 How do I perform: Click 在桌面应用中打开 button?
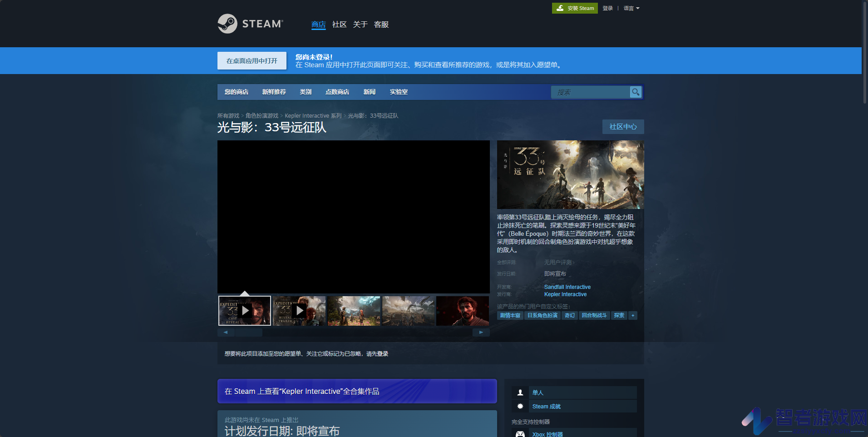click(x=252, y=61)
